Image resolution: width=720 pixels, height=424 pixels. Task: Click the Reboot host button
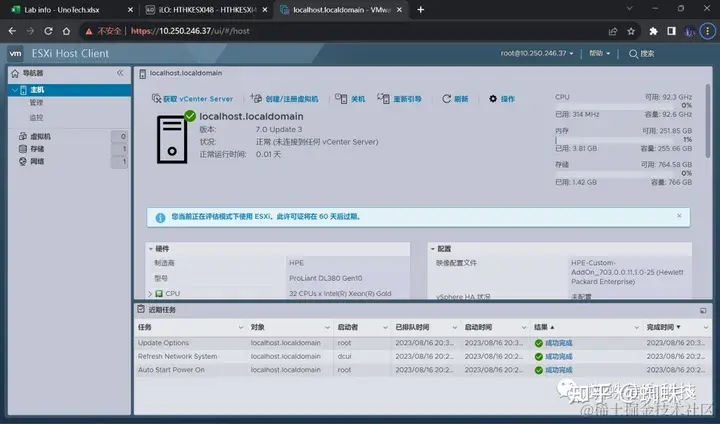(x=399, y=99)
